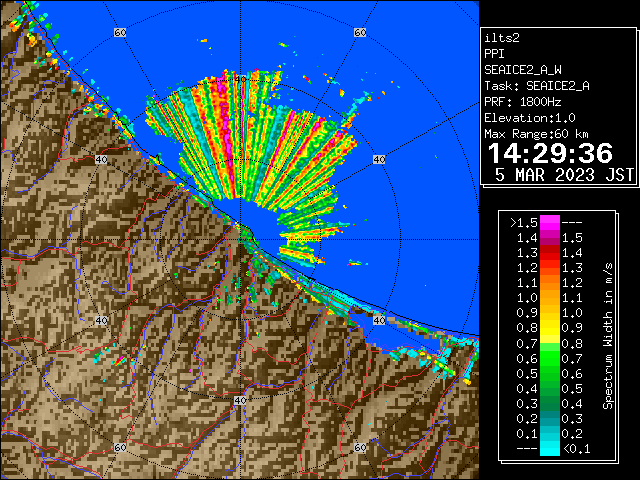Click the '40' range label due south of radar
The width and height of the screenshot is (640, 480).
click(x=240, y=400)
